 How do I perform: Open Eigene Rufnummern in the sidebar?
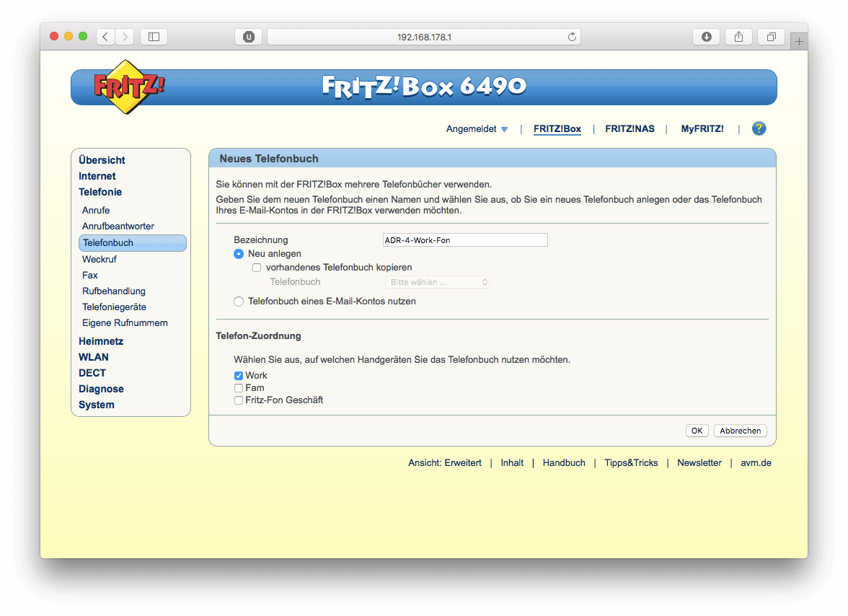coord(125,323)
